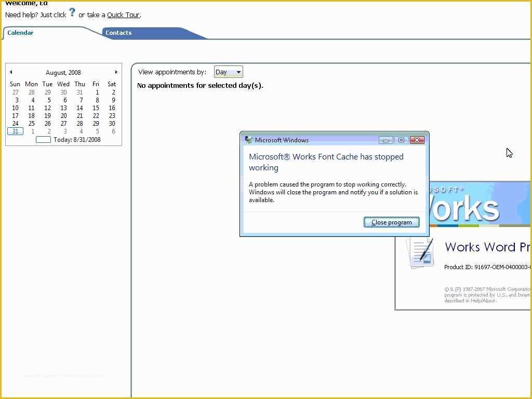
Task: Select September 4 in the calendar
Action: 81,131
